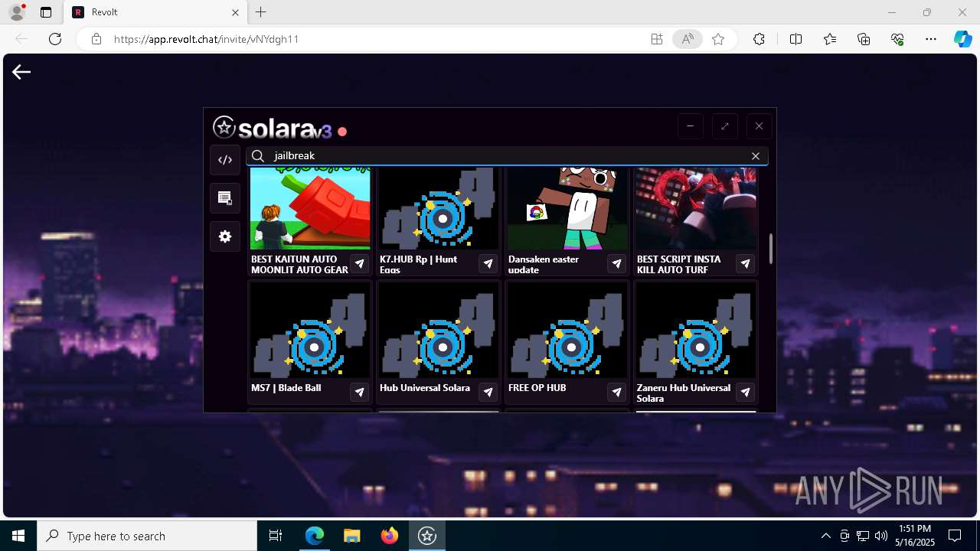Open Firefox from the taskbar
980x551 pixels.
point(389,536)
